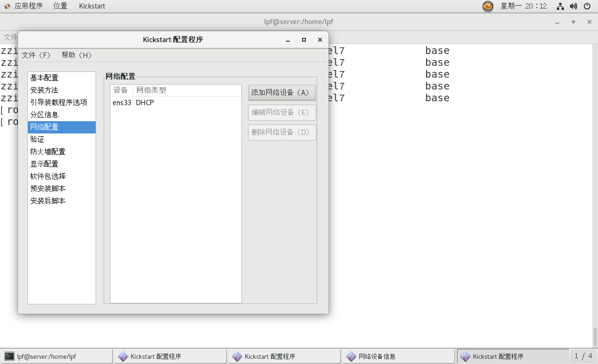Viewport: 598px width, 364px height.
Task: Select 分区信息 in the sidebar list
Action: [x=62, y=115]
